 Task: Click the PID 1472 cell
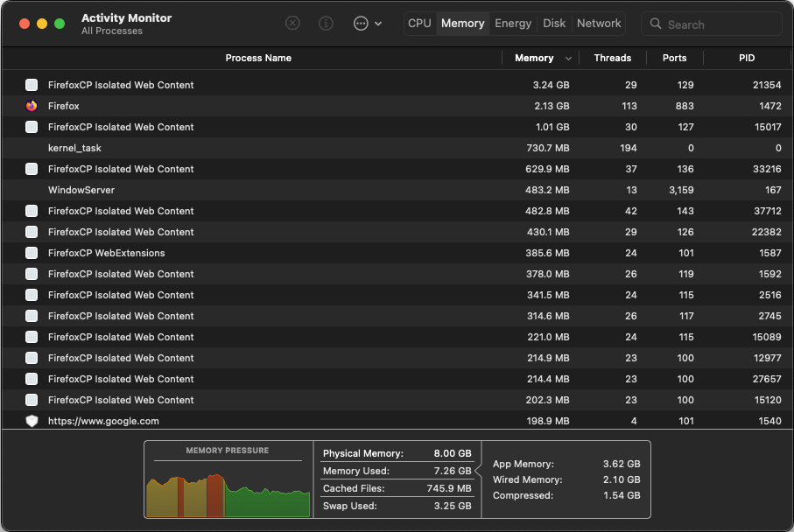[770, 106]
